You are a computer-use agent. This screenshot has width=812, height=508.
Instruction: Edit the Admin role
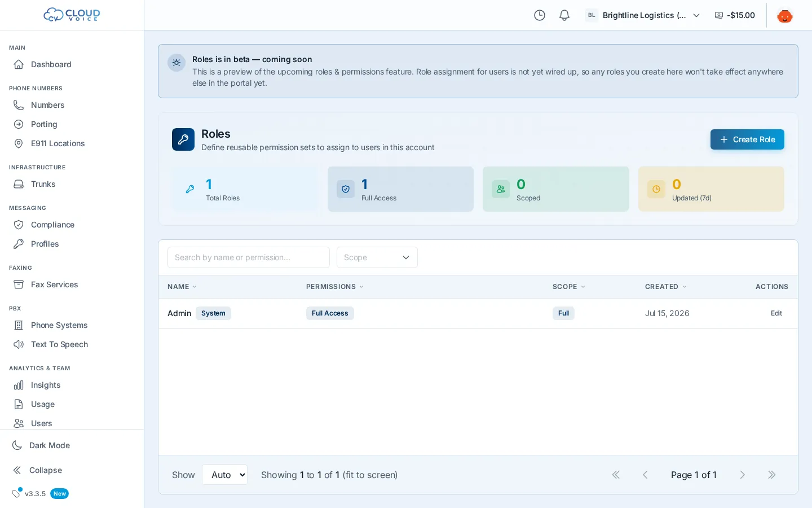point(776,313)
